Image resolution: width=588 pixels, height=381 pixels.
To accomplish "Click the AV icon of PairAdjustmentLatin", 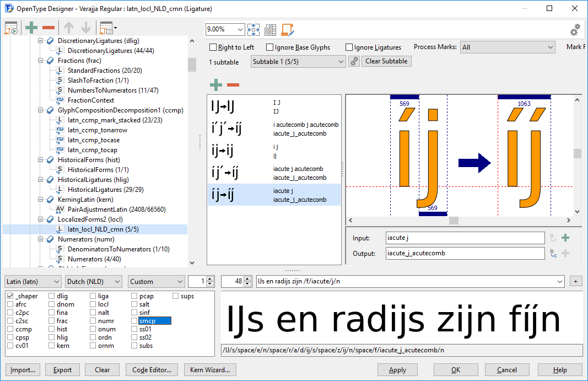I will click(60, 210).
